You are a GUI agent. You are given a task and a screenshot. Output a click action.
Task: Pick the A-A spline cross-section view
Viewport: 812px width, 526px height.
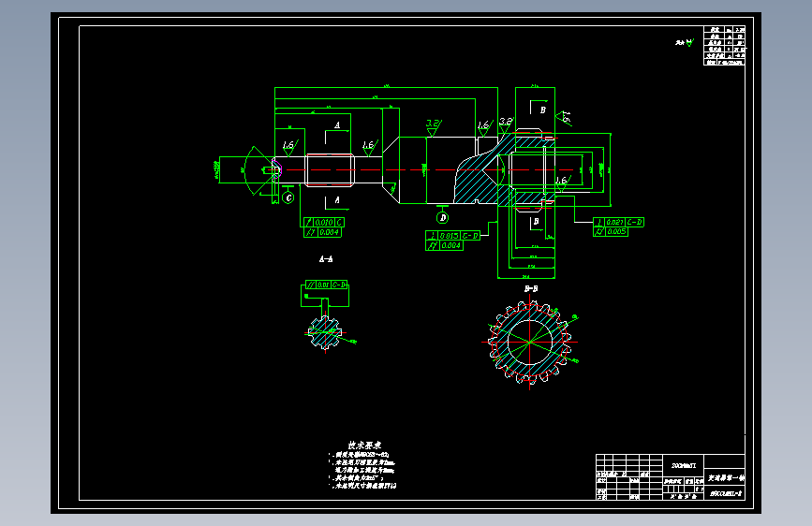tap(325, 332)
